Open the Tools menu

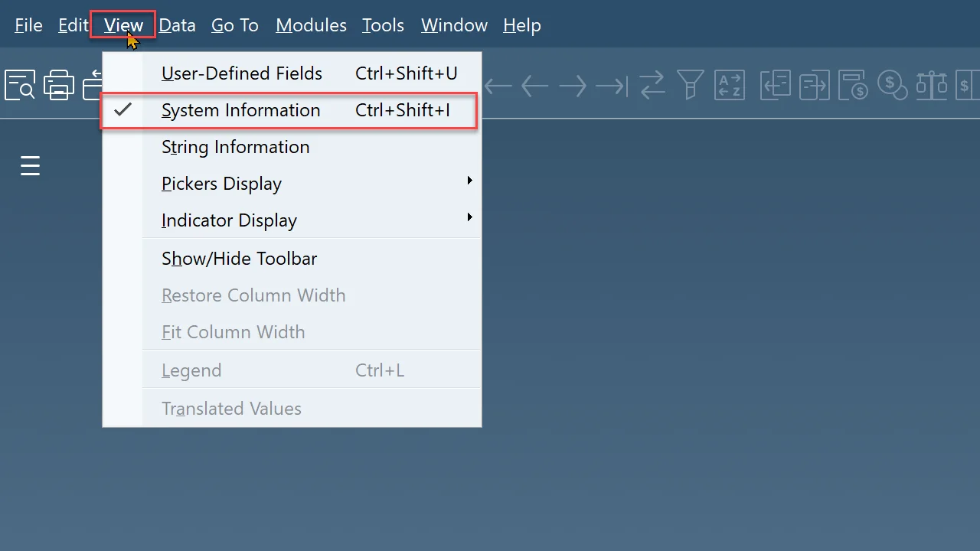click(383, 25)
